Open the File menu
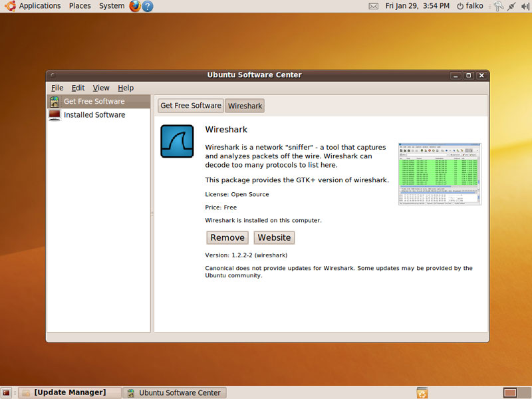The image size is (532, 399). (57, 88)
